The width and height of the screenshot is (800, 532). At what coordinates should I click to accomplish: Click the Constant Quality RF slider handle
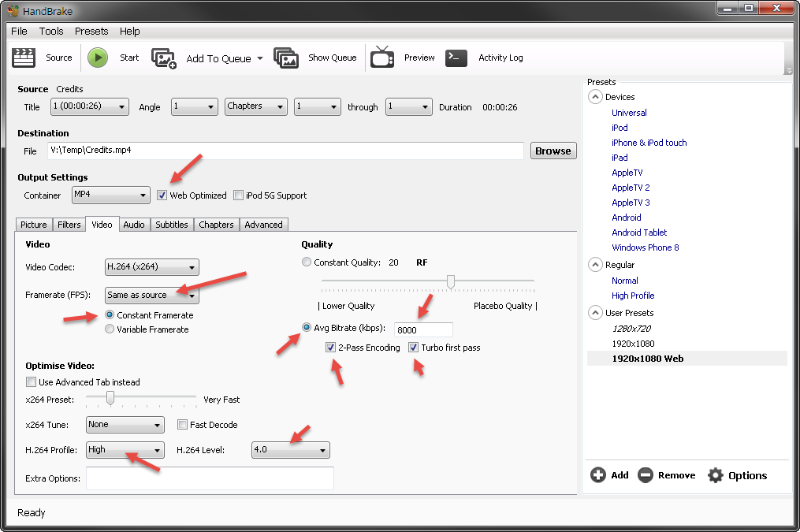[x=451, y=282]
